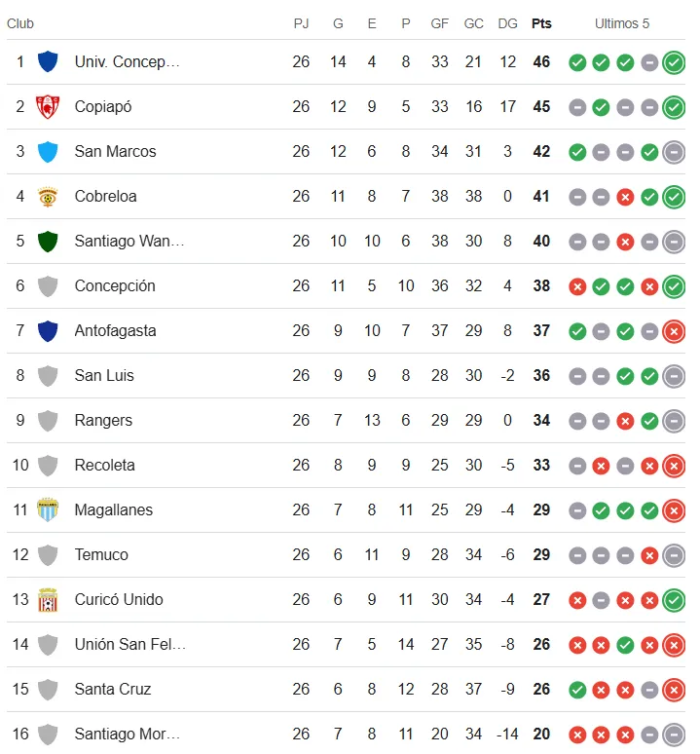Click Curicó Unido's latest win icon

(673, 600)
